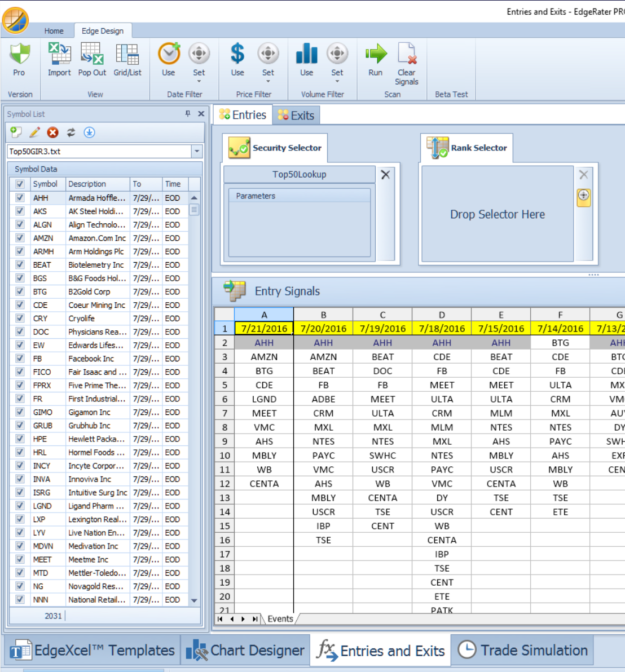Enable the Volume Filter Use bar chart icon

306,55
